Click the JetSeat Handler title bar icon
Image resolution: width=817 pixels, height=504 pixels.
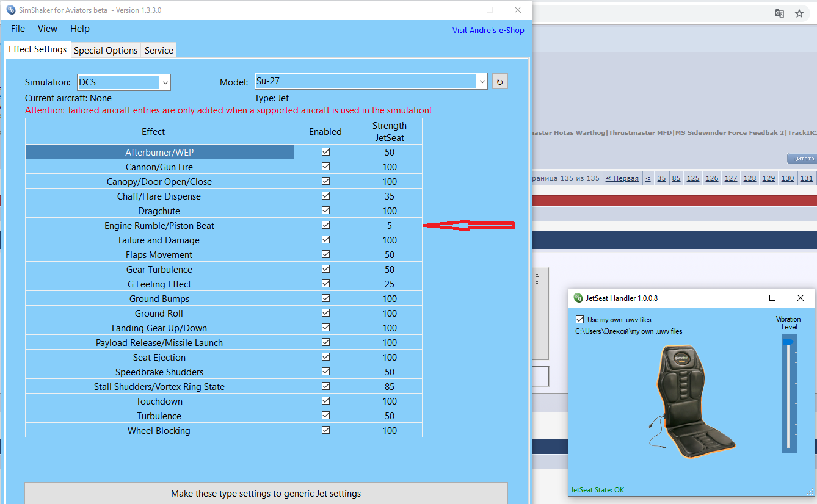tap(578, 298)
